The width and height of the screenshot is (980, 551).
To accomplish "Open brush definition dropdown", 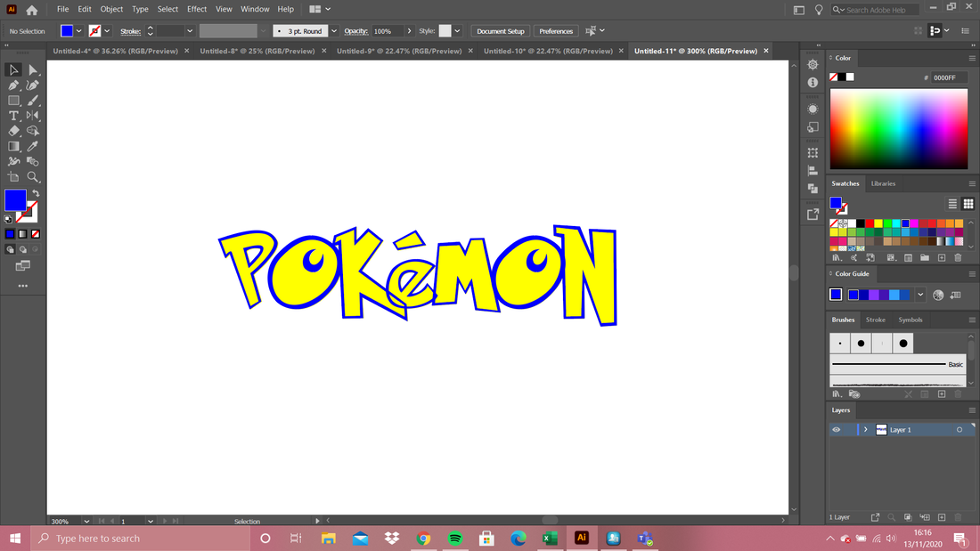I will click(x=334, y=30).
